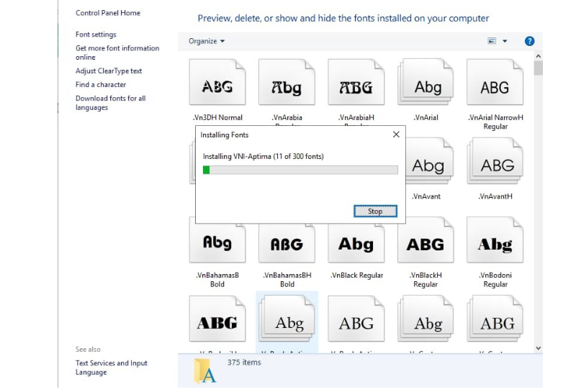Click the .VnBodoni Regular label text
The image size is (576, 392).
(495, 280)
